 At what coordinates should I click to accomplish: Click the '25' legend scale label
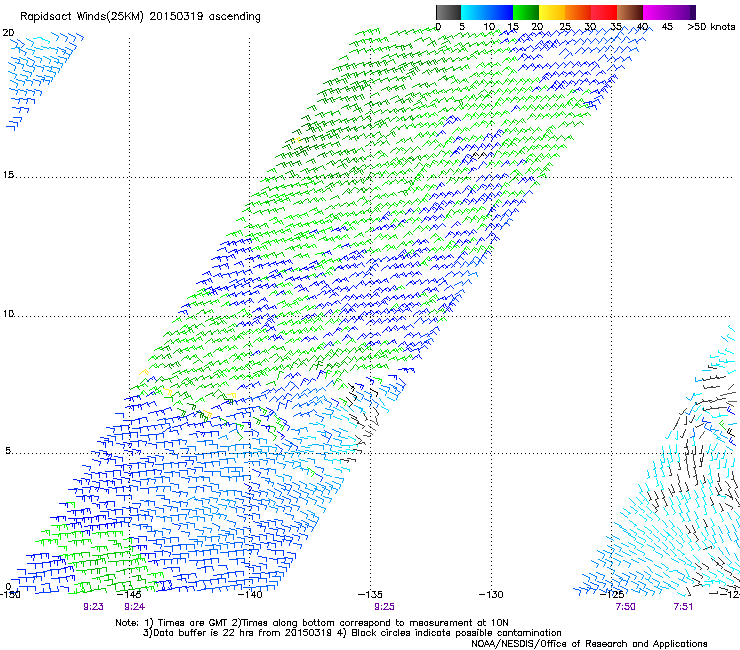click(565, 27)
